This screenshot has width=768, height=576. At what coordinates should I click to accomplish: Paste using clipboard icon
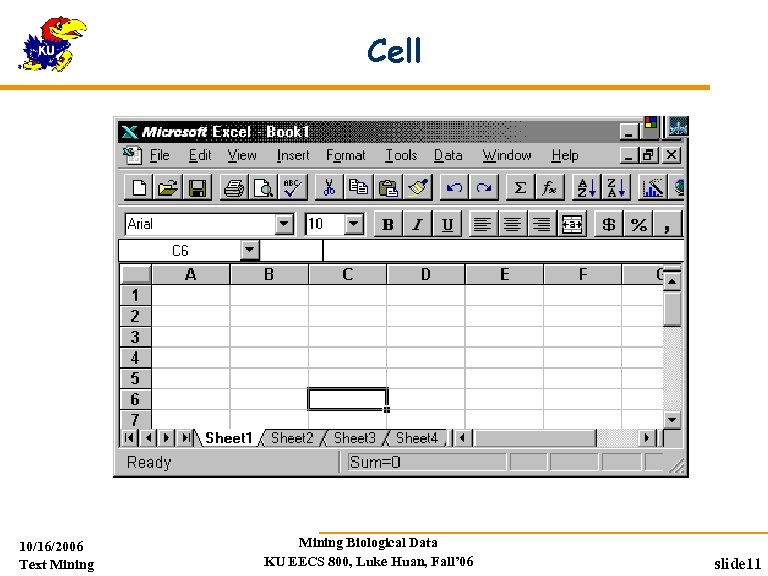(x=387, y=187)
